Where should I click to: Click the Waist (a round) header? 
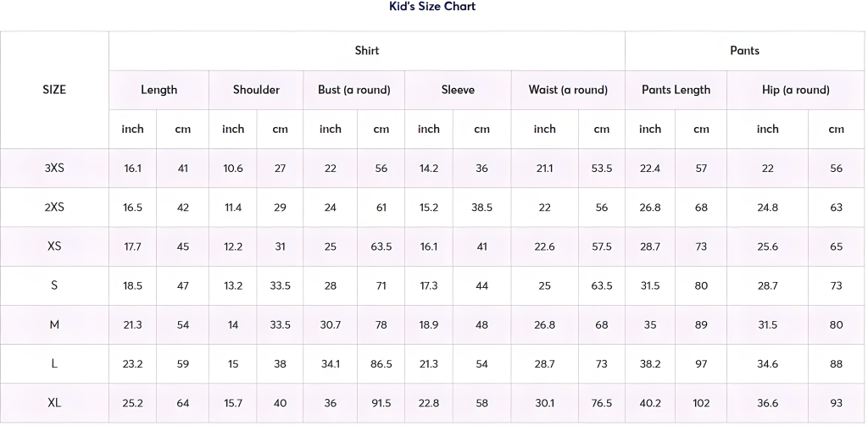[568, 90]
